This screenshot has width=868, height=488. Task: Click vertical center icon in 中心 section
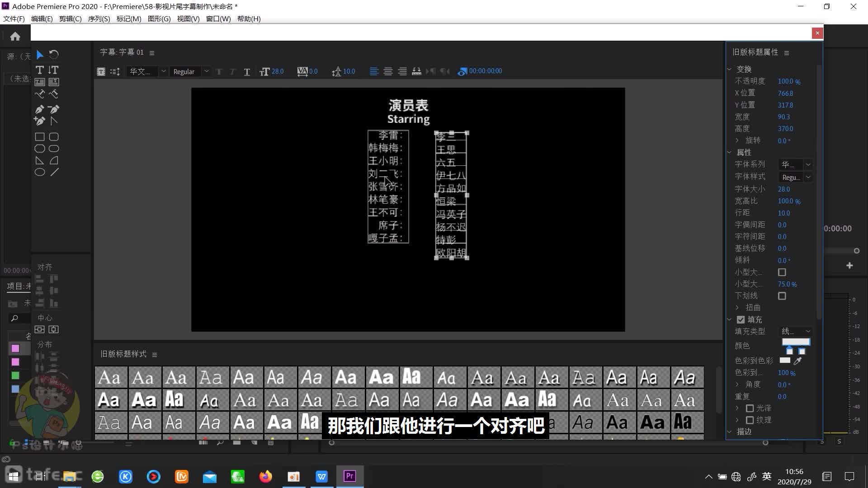tap(40, 329)
